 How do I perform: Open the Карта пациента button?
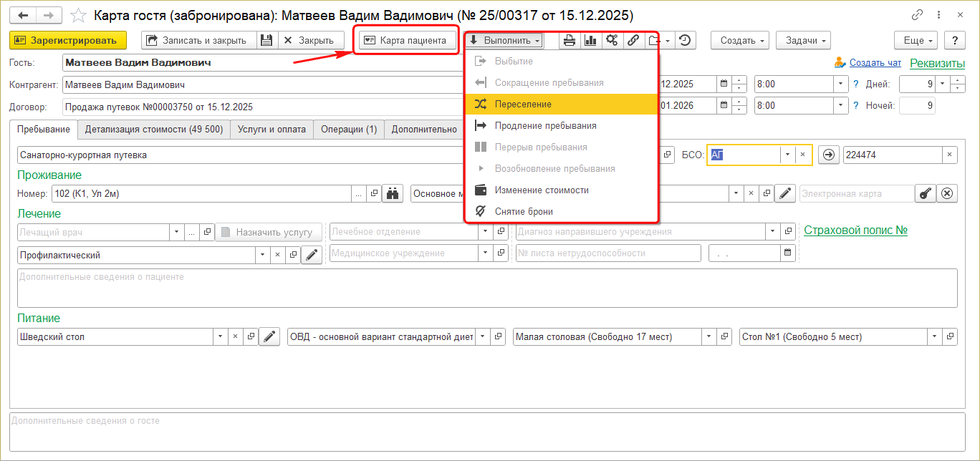click(407, 41)
